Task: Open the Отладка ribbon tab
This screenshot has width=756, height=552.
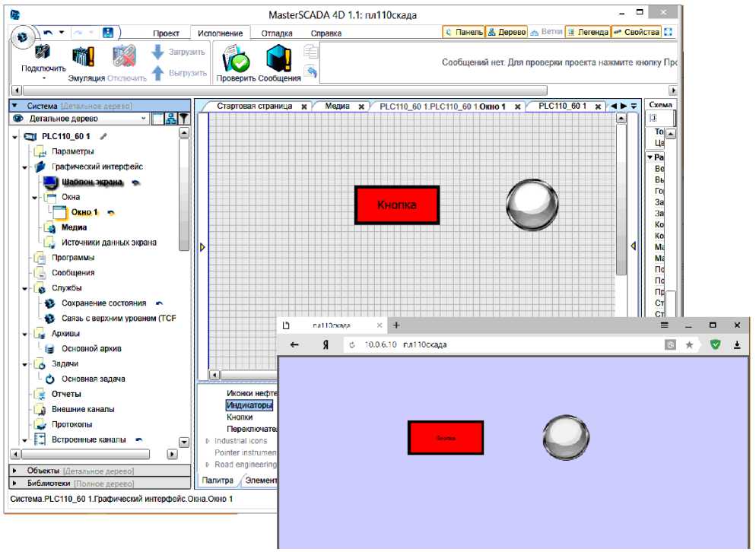Action: point(277,33)
